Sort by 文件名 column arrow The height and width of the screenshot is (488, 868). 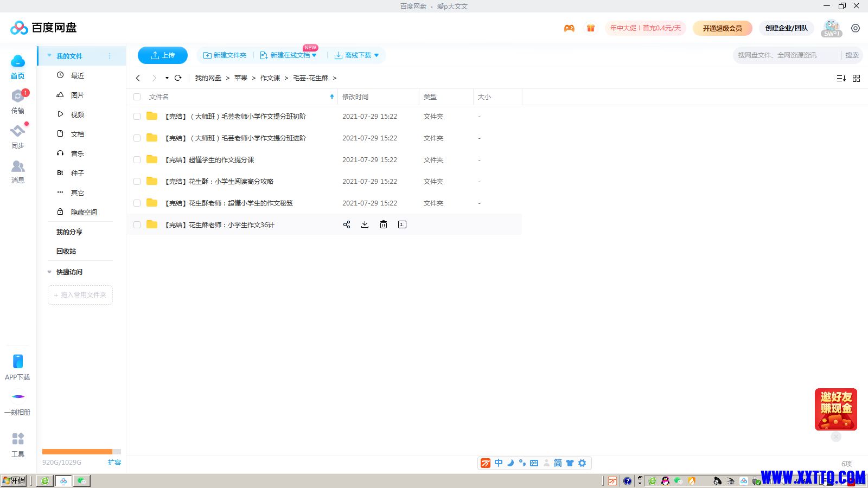point(332,97)
